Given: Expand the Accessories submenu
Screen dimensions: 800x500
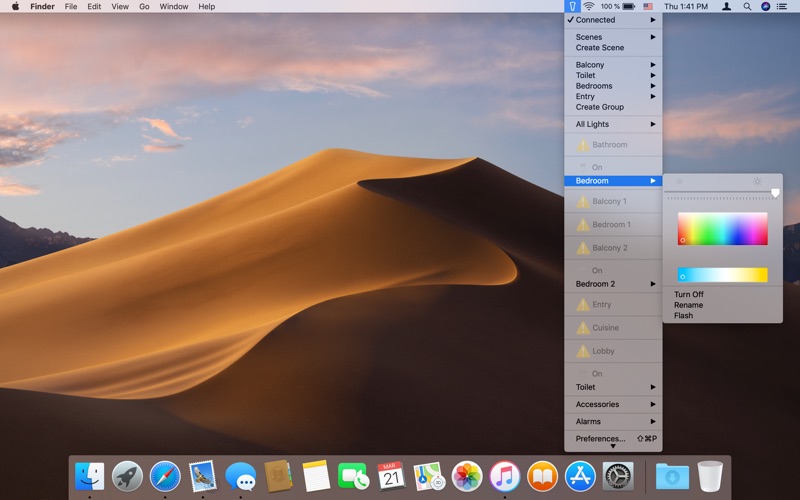Looking at the screenshot, I should pos(613,404).
